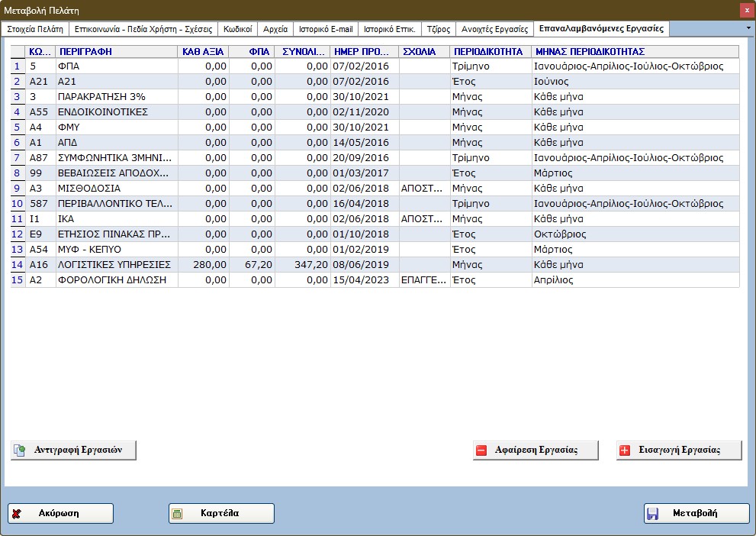Screen dimensions: 756x536
Task: Click the plus icon for Εισαγωγή Εργασίας
Action: (625, 450)
